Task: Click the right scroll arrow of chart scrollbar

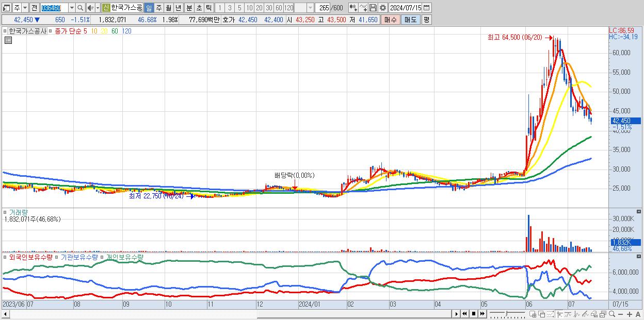Action: coord(456,313)
